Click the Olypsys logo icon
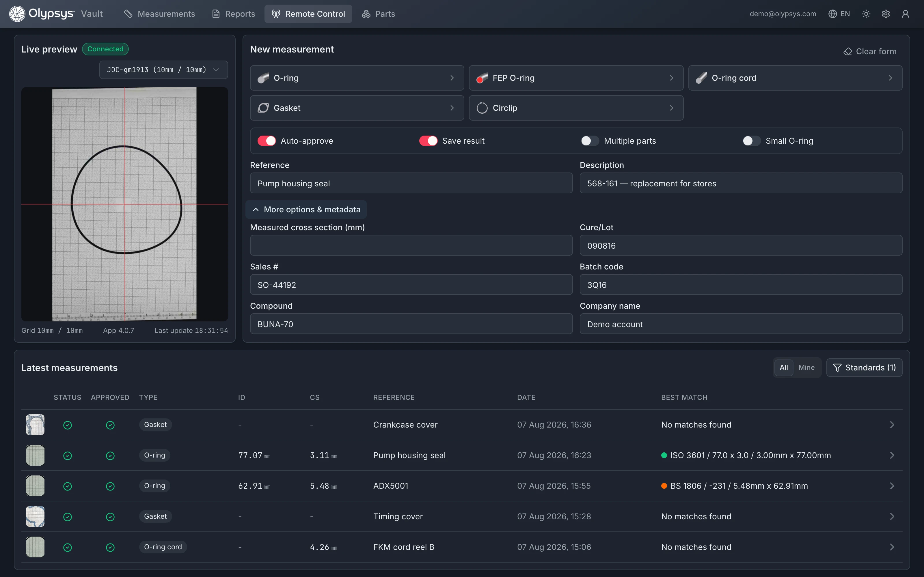924x577 pixels. coord(17,14)
